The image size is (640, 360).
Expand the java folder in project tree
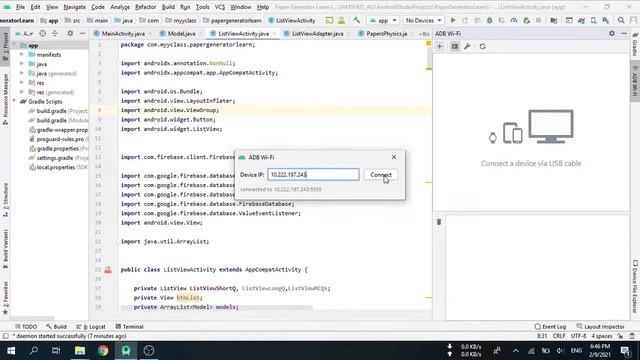coord(22,64)
